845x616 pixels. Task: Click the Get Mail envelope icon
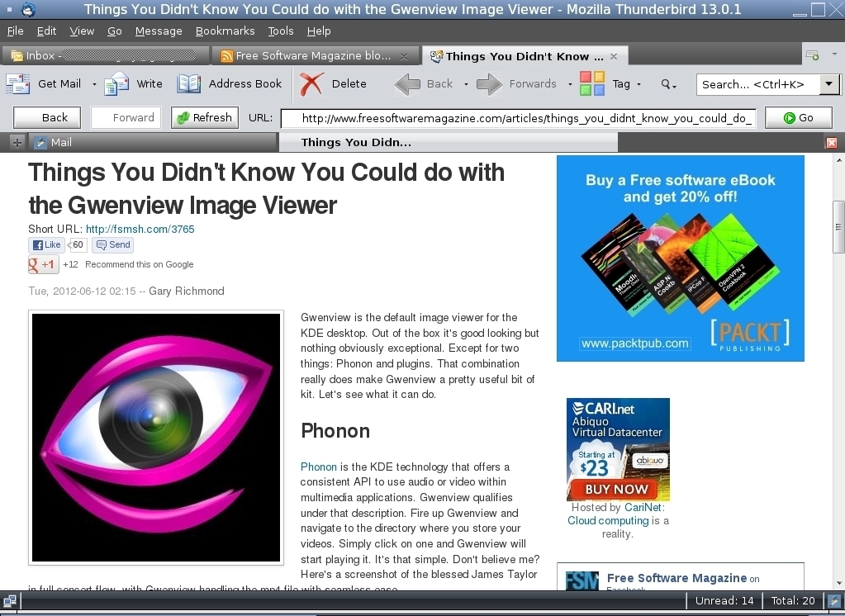pyautogui.click(x=18, y=84)
